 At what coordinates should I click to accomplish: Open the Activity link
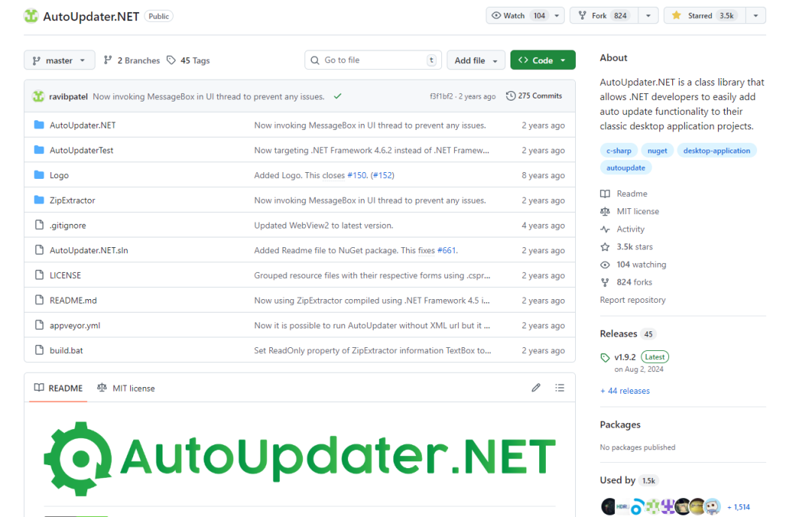pyautogui.click(x=623, y=229)
